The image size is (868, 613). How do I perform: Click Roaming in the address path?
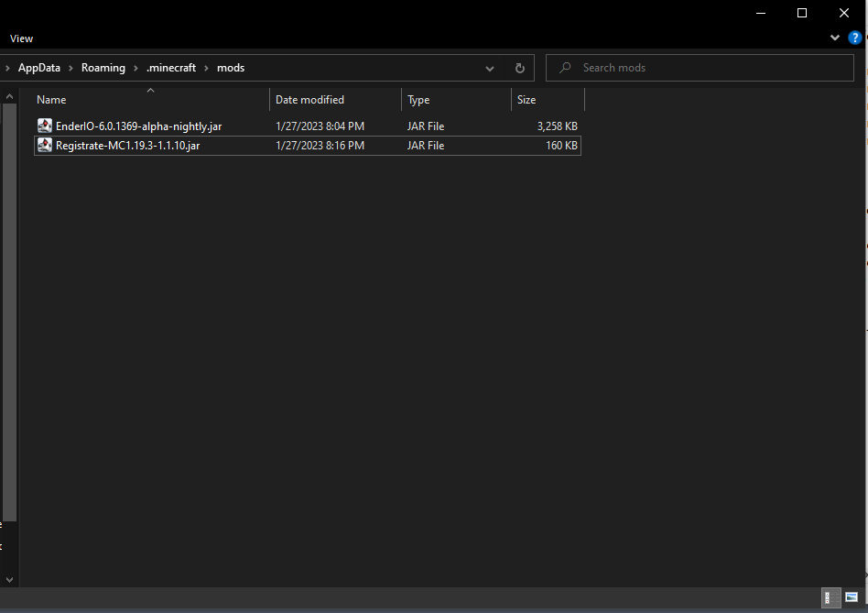click(x=103, y=68)
